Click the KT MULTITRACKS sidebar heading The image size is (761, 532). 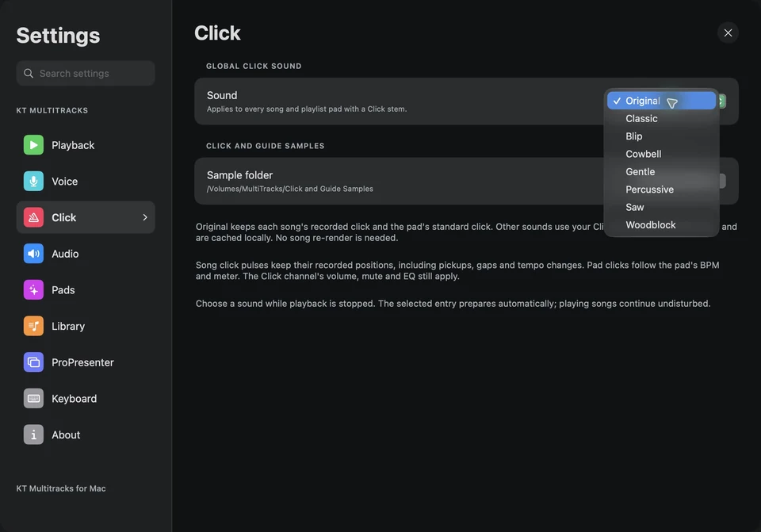[x=52, y=110]
